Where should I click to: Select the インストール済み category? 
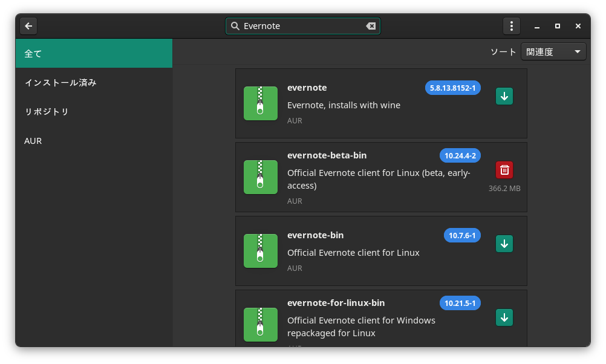(x=94, y=82)
